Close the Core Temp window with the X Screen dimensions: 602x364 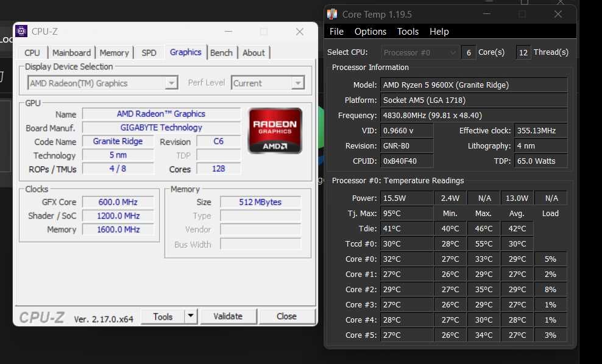(558, 14)
